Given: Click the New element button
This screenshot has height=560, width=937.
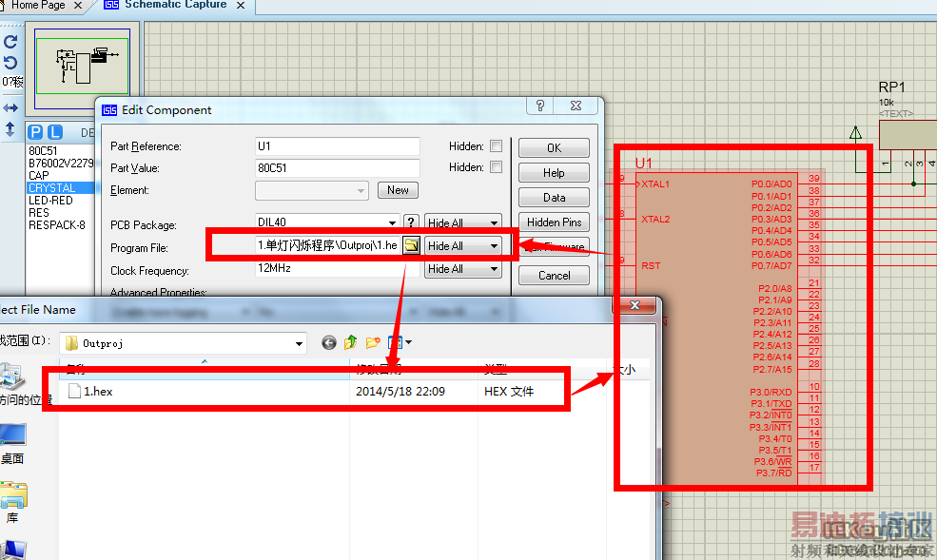Looking at the screenshot, I should pos(398,190).
